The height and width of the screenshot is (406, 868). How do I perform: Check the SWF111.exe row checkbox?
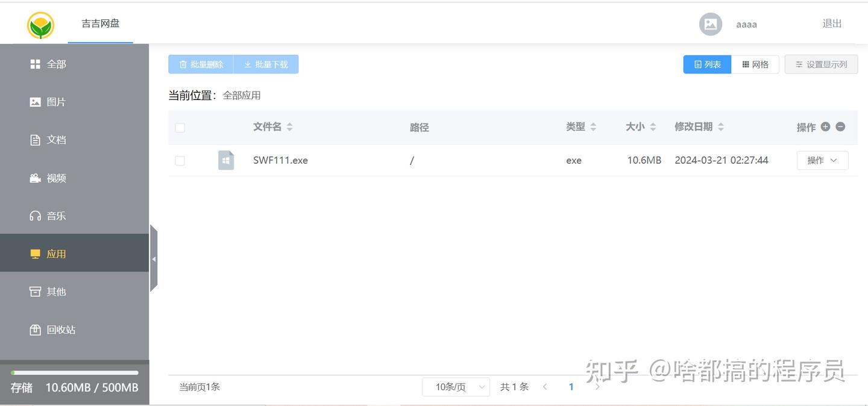(180, 160)
